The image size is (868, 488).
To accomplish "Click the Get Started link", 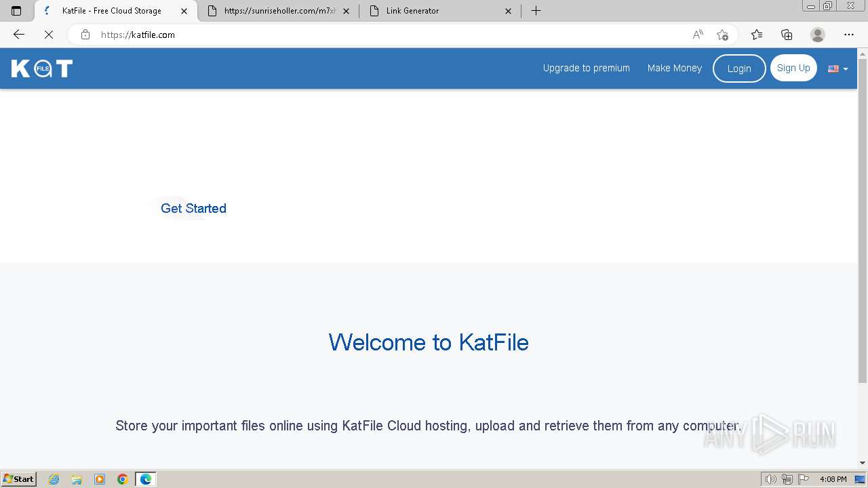I will (193, 208).
